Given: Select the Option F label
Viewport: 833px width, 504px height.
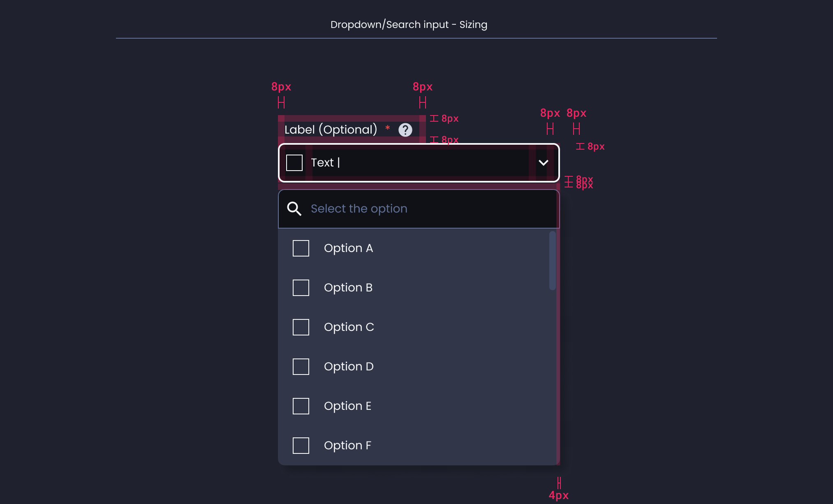Looking at the screenshot, I should click(x=347, y=446).
